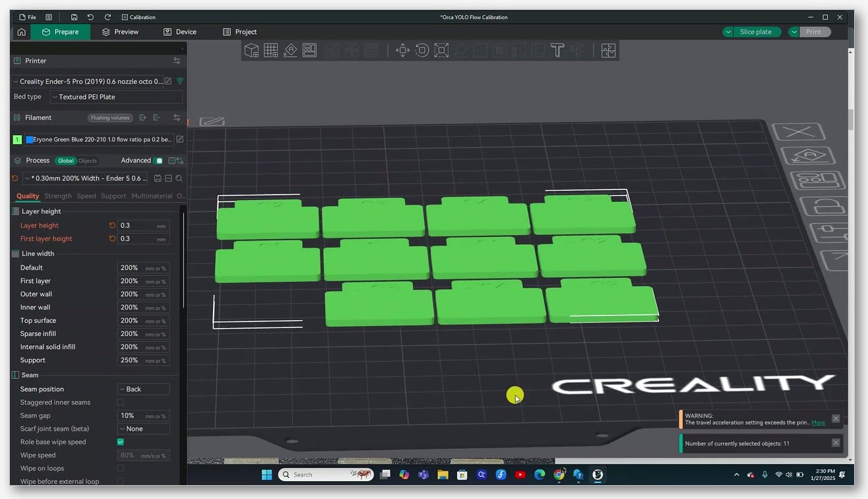
Task: Click the Slice plate button
Action: (756, 32)
